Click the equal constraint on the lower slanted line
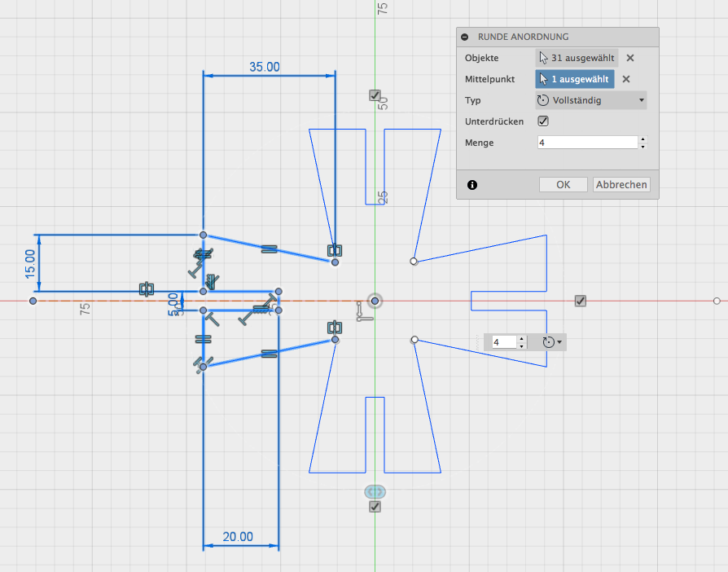 (x=270, y=354)
